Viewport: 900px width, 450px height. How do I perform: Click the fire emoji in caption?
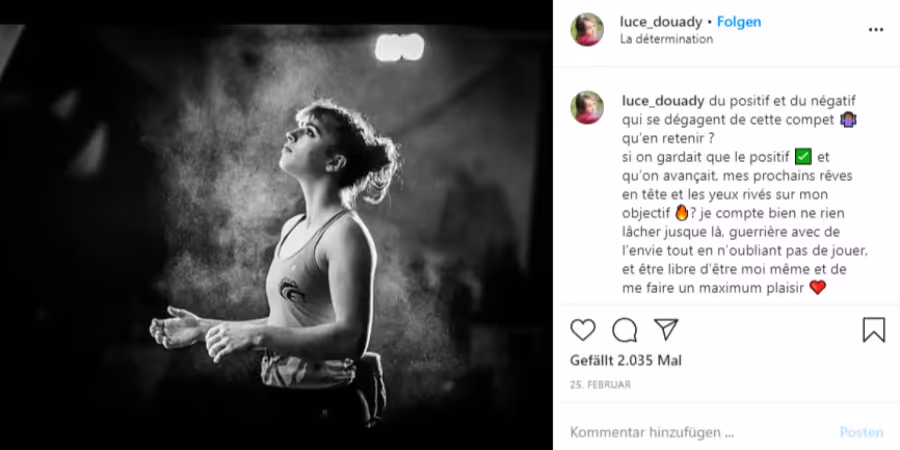pyautogui.click(x=681, y=213)
